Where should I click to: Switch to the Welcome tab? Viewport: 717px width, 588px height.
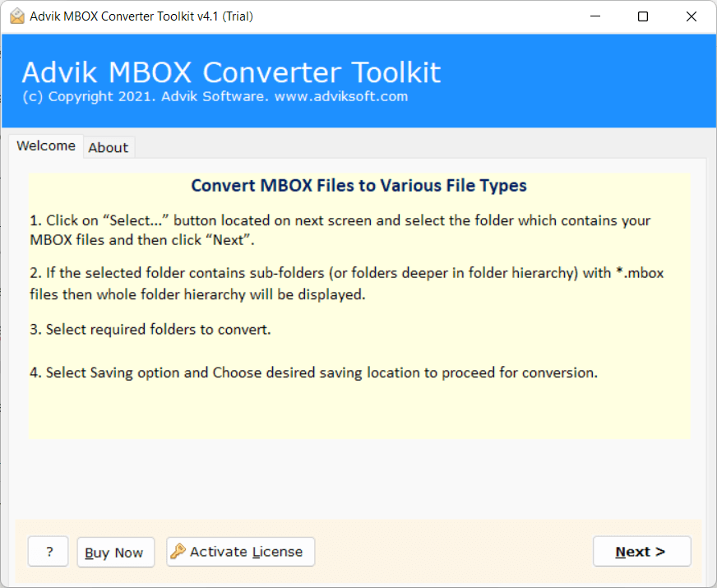[46, 146]
